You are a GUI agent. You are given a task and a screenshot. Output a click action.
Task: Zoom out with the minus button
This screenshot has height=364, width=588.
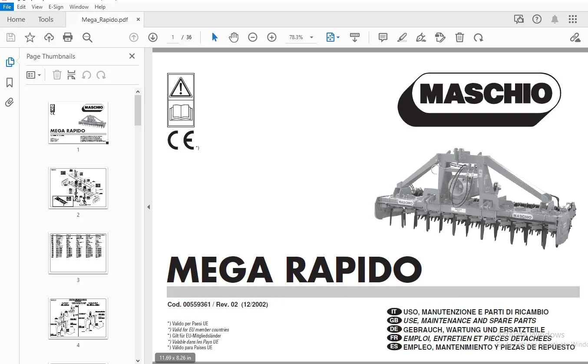point(253,38)
